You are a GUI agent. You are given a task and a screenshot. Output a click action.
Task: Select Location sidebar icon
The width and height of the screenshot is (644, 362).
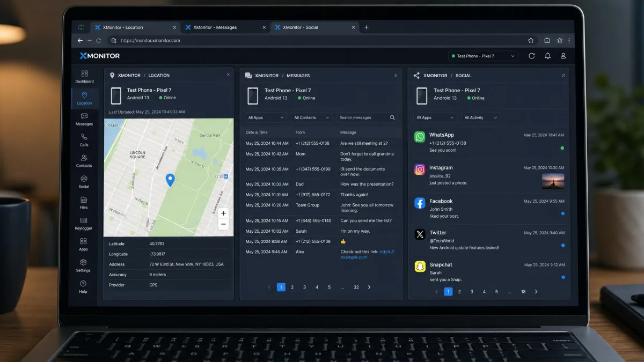(84, 98)
